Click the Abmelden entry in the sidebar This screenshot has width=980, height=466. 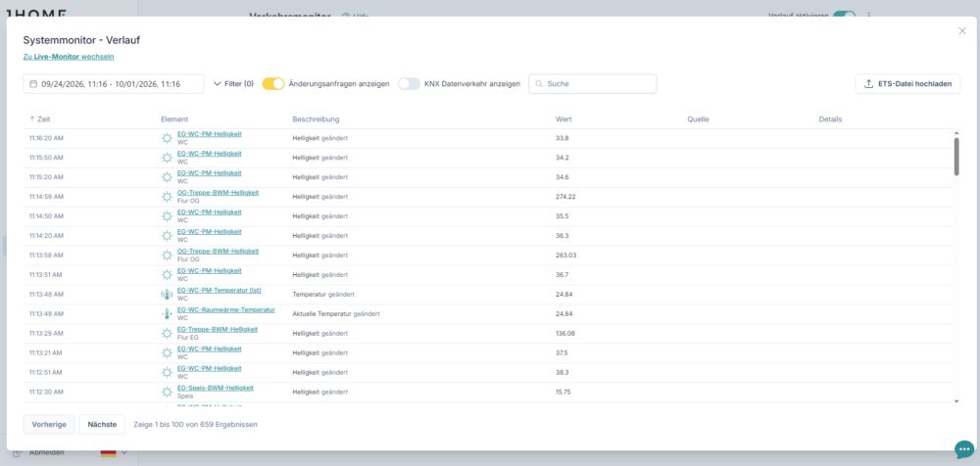point(46,452)
